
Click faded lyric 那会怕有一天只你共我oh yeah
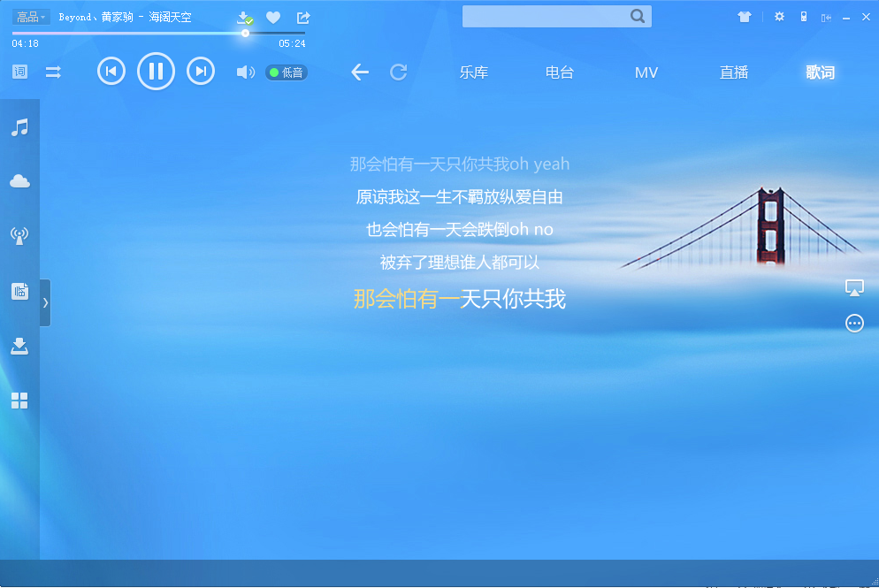click(x=460, y=164)
